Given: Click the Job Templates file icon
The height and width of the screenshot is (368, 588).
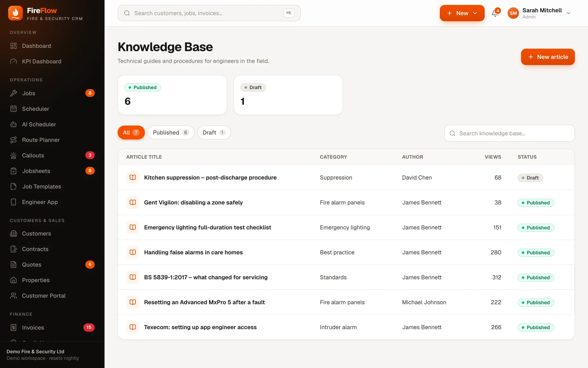Looking at the screenshot, I should 14,187.
